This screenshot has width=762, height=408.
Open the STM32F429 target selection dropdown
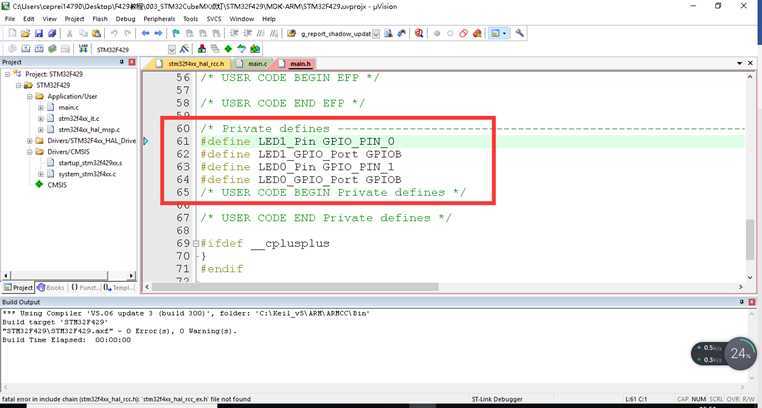tap(172, 50)
